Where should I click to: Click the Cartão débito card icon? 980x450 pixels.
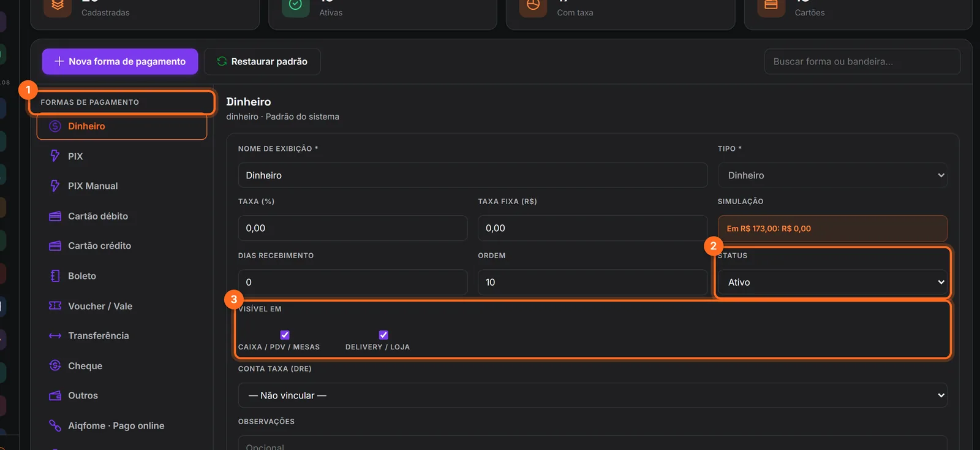pos(55,216)
